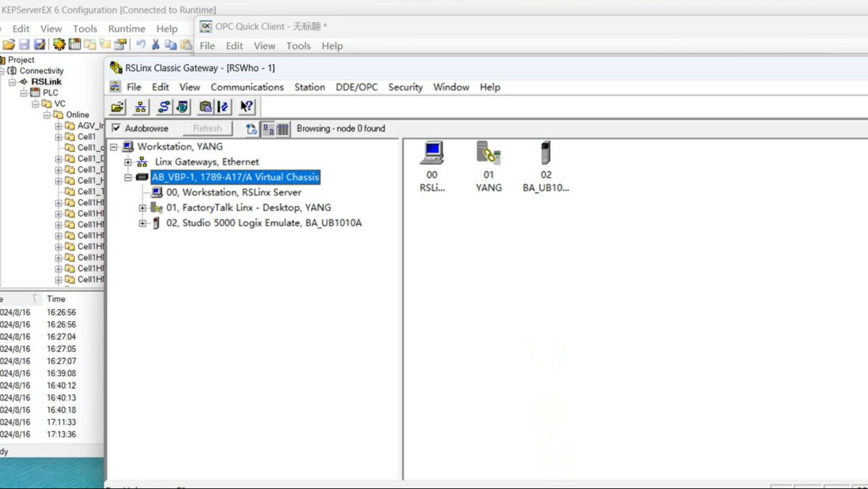Collapse the VC folder in KEPServerEX tree
This screenshot has width=868, height=489.
click(x=35, y=104)
